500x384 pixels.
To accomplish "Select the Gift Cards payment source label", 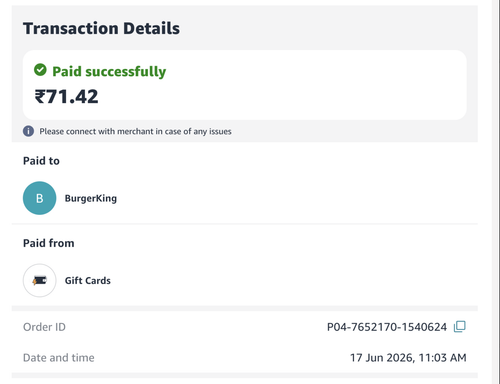I will coord(88,281).
